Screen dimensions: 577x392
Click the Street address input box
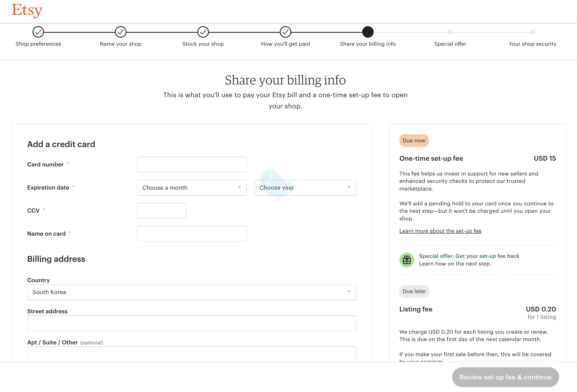pyautogui.click(x=191, y=323)
